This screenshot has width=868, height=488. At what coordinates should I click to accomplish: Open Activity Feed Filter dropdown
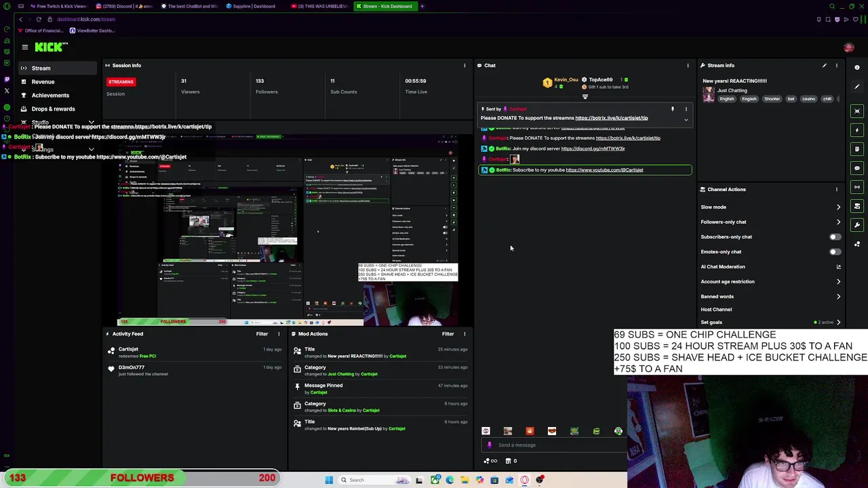pos(262,334)
